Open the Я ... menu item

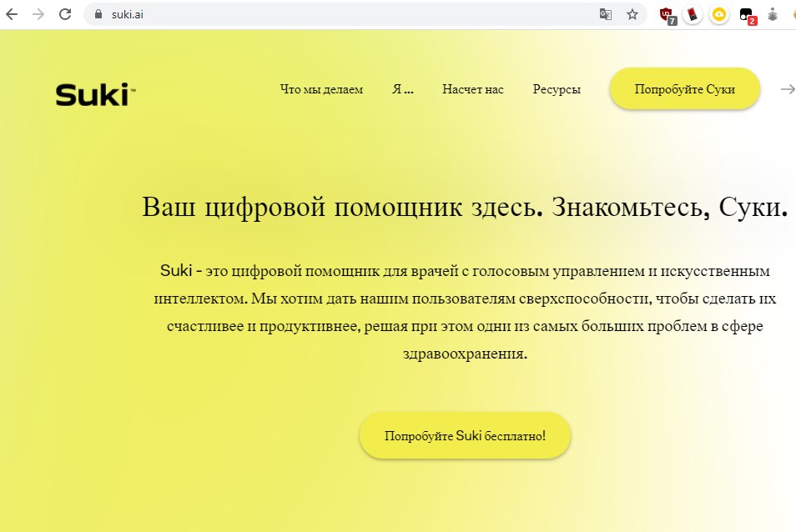[x=402, y=89]
